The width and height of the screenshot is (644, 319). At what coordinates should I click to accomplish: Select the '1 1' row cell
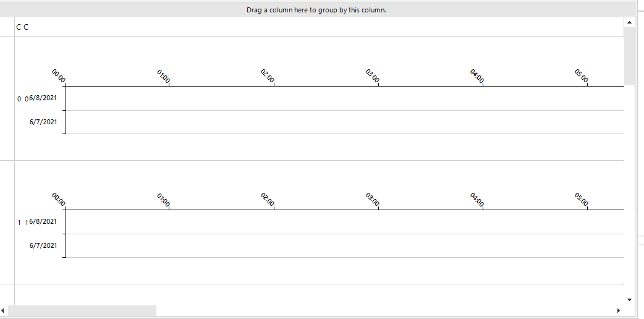(22, 223)
